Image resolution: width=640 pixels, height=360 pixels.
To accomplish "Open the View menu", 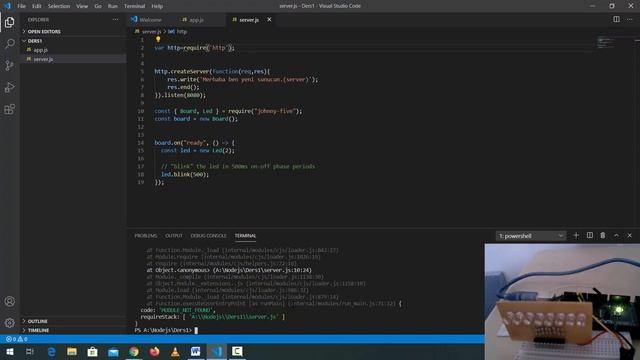I will (x=82, y=6).
